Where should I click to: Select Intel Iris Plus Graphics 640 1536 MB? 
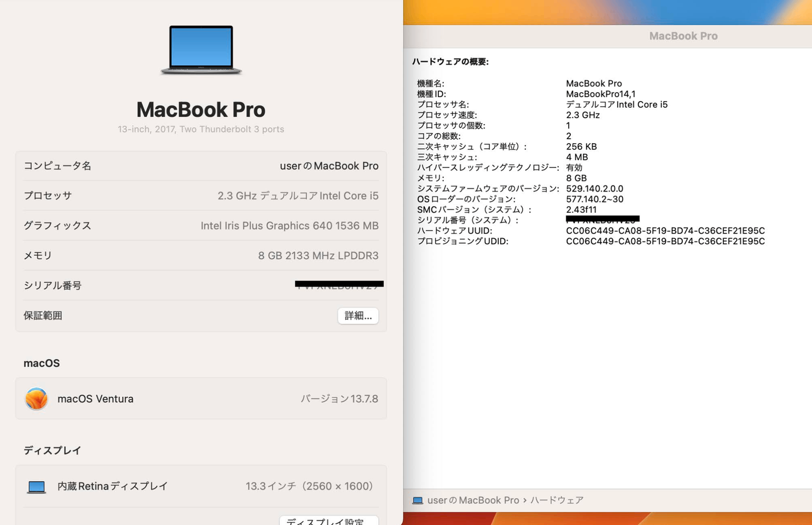click(x=289, y=226)
